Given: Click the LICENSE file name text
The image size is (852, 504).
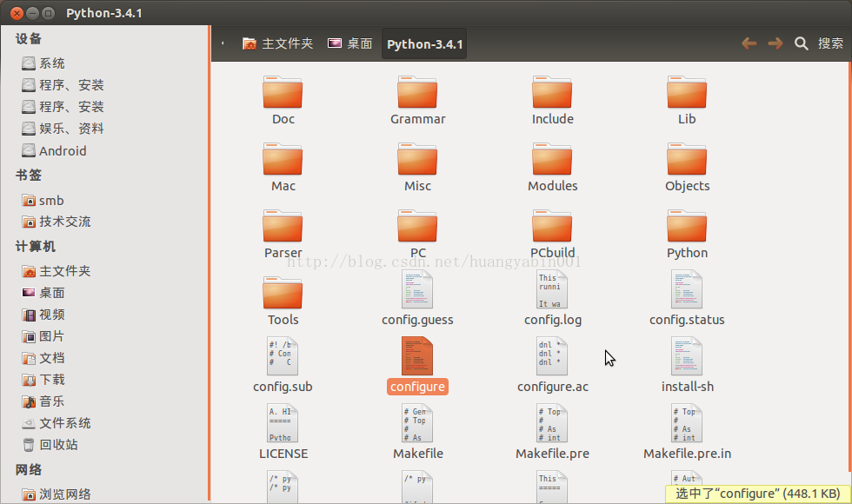Looking at the screenshot, I should click(x=283, y=454).
